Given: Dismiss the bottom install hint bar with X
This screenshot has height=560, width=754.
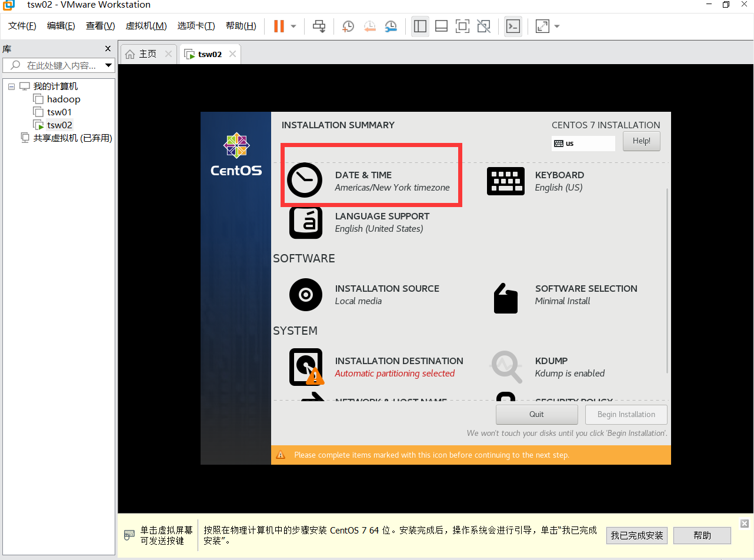Looking at the screenshot, I should (745, 524).
